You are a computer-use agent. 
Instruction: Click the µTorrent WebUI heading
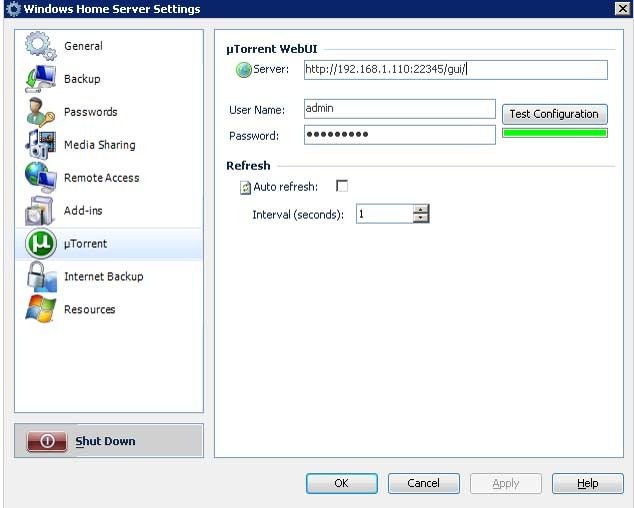click(x=272, y=49)
